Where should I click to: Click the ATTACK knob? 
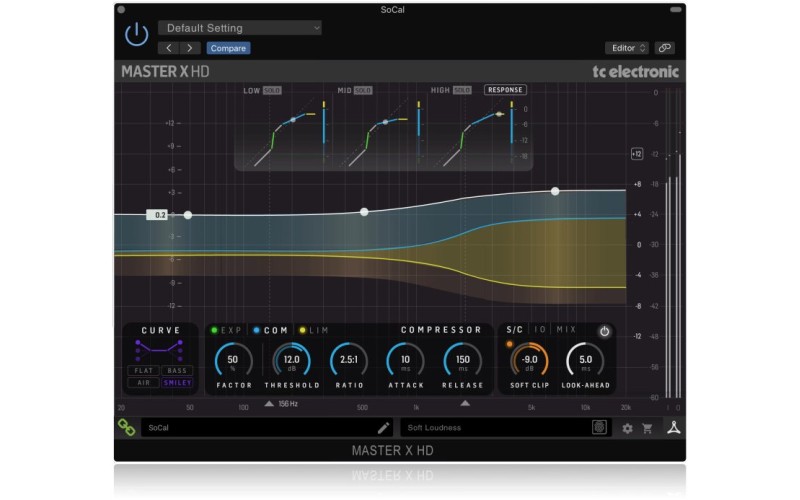point(406,360)
